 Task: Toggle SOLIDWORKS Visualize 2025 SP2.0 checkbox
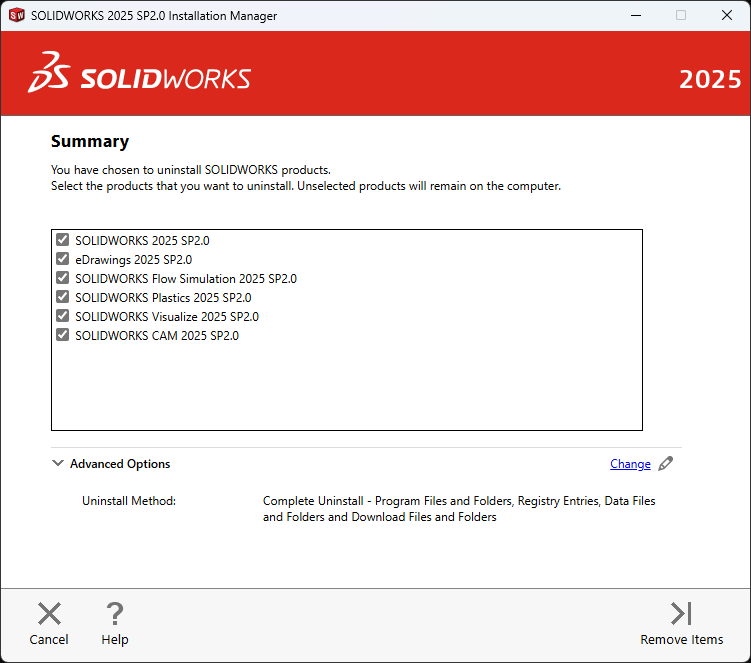coord(63,316)
